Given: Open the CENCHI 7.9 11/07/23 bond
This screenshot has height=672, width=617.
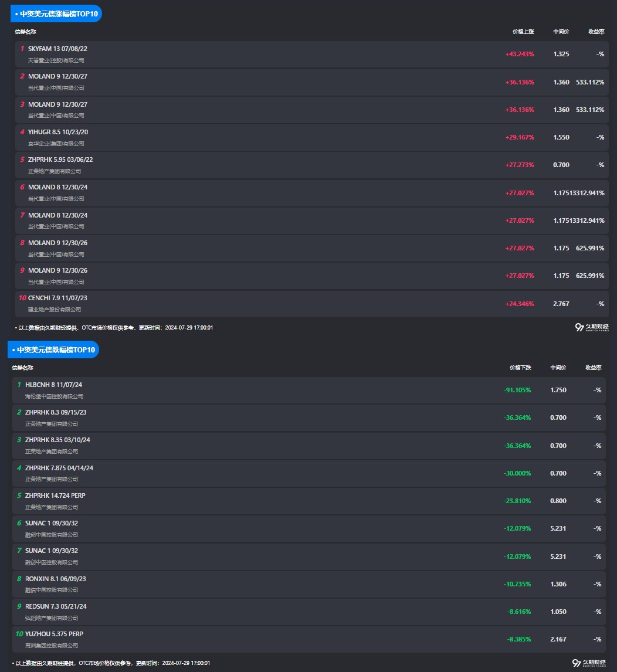Looking at the screenshot, I should (57, 298).
